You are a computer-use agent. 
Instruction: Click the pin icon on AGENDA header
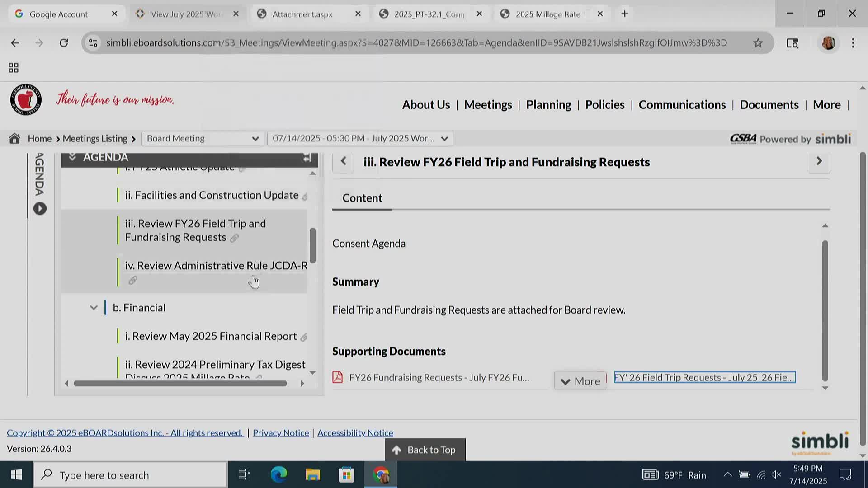tap(307, 158)
